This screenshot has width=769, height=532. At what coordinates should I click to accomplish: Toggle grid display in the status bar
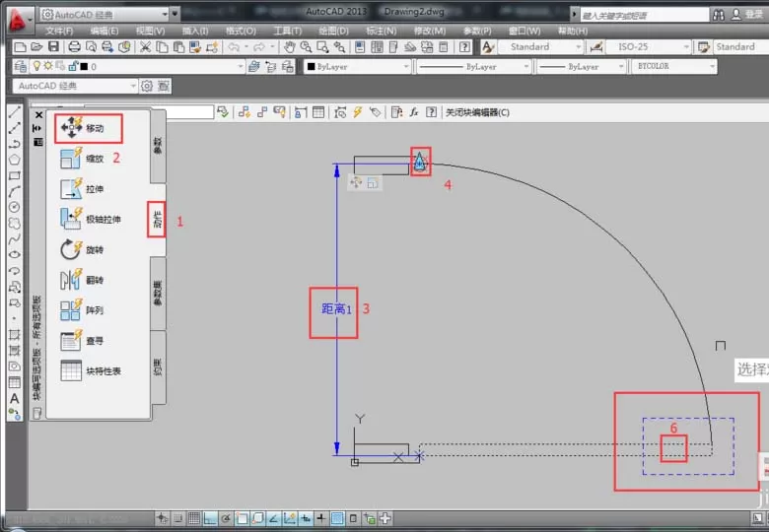[x=193, y=518]
